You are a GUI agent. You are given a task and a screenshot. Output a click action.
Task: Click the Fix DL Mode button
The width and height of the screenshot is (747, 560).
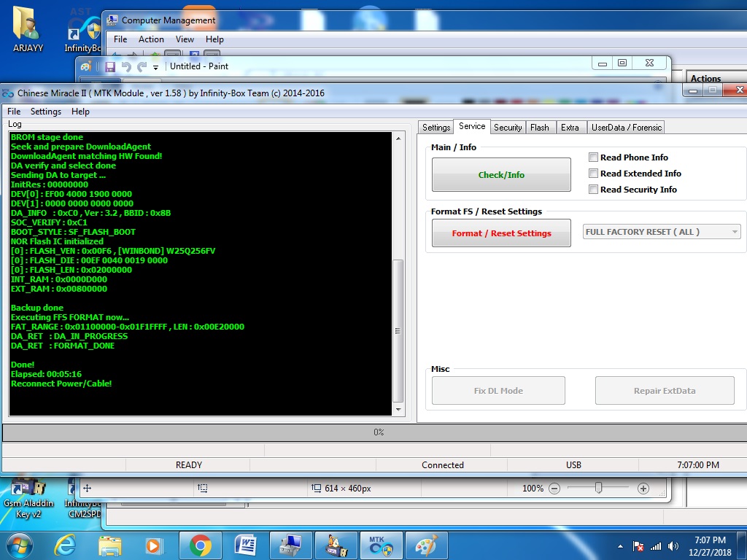pos(498,391)
